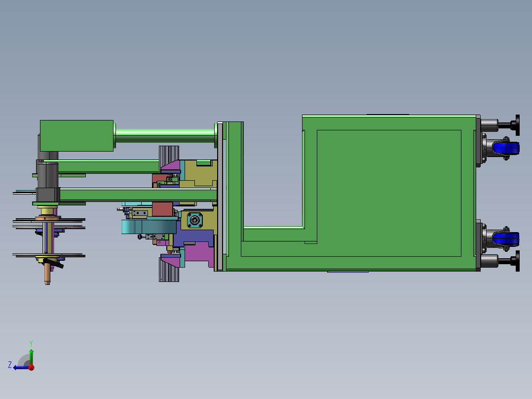The height and width of the screenshot is (399, 532).
Task: Select the green rectangular block at the upper left
Action: pyautogui.click(x=76, y=135)
